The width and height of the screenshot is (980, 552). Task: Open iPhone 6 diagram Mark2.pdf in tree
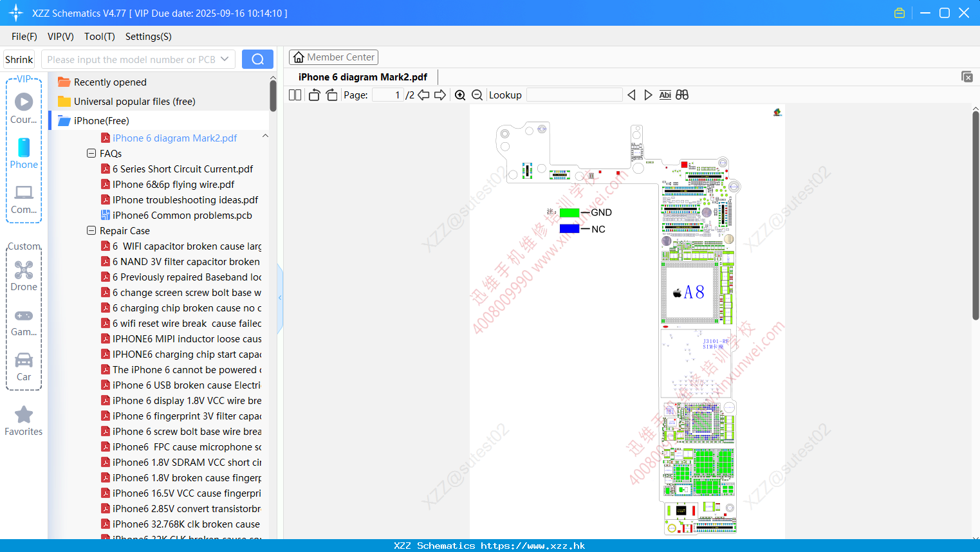174,138
